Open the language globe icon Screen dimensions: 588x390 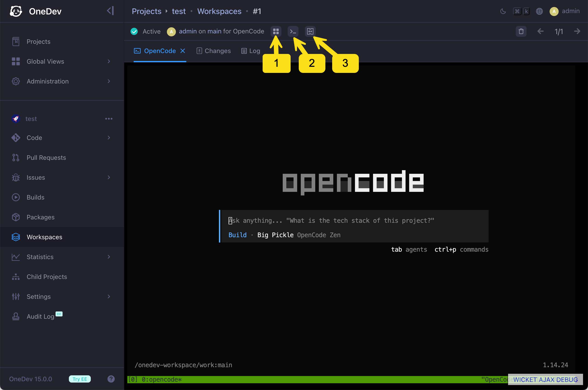(539, 11)
